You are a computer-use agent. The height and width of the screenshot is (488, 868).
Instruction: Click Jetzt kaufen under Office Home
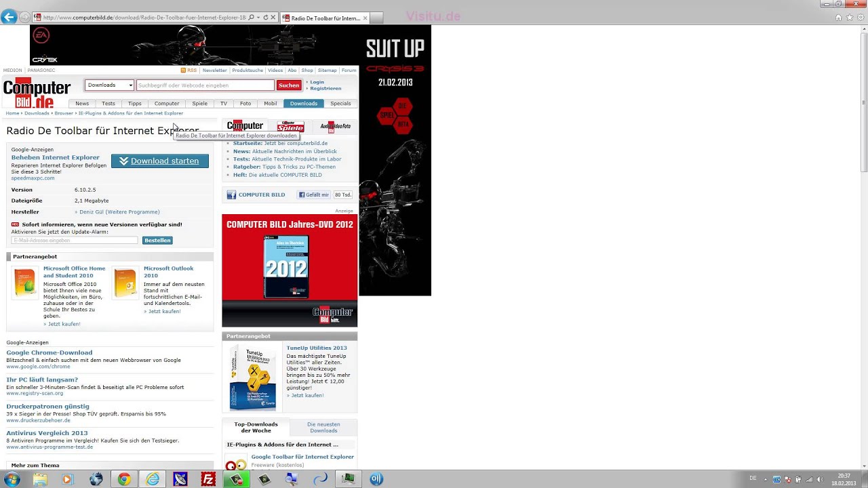tap(64, 324)
